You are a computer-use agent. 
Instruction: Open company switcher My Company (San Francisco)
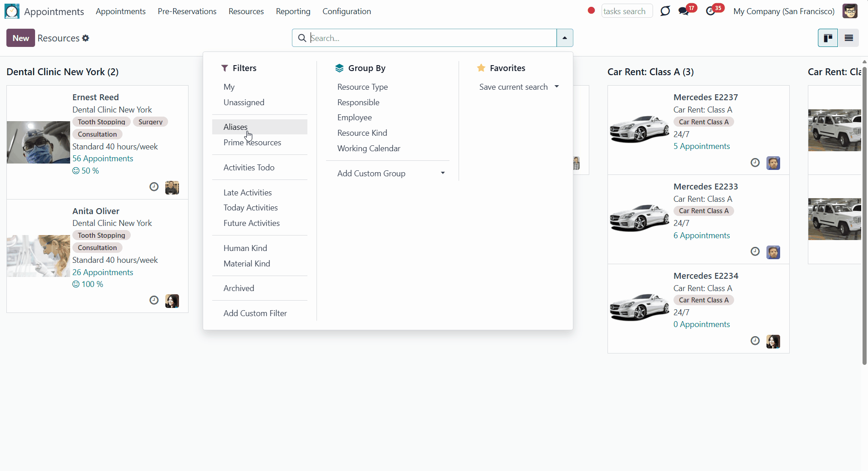pos(784,11)
